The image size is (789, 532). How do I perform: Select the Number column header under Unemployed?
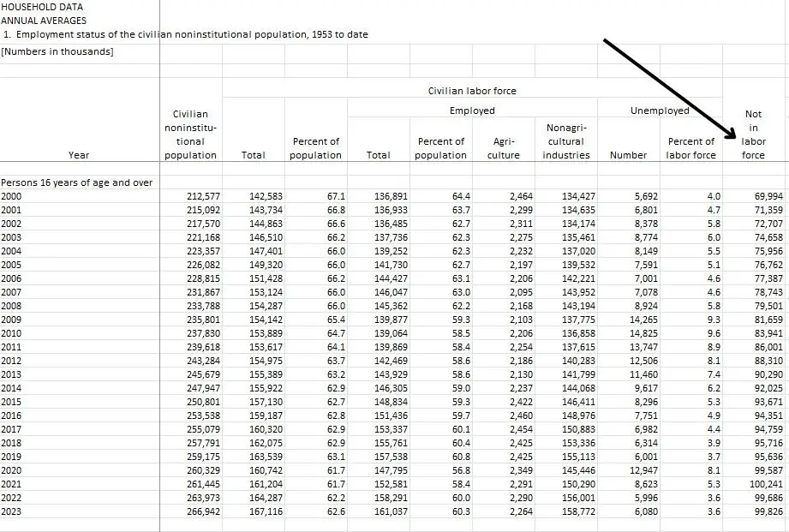(628, 155)
